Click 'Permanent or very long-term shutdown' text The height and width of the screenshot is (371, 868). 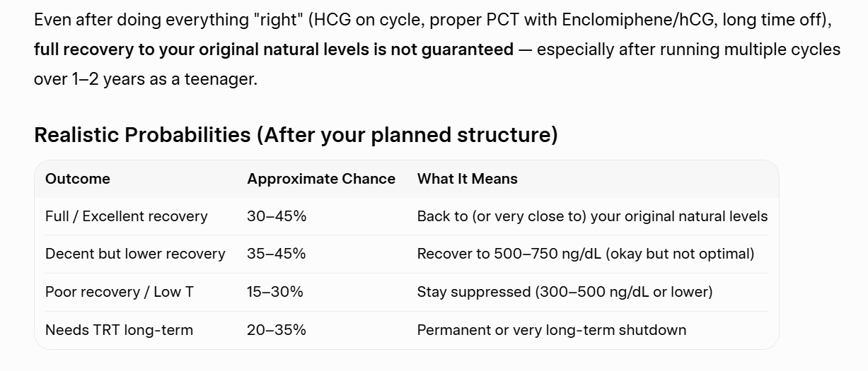pyautogui.click(x=552, y=329)
